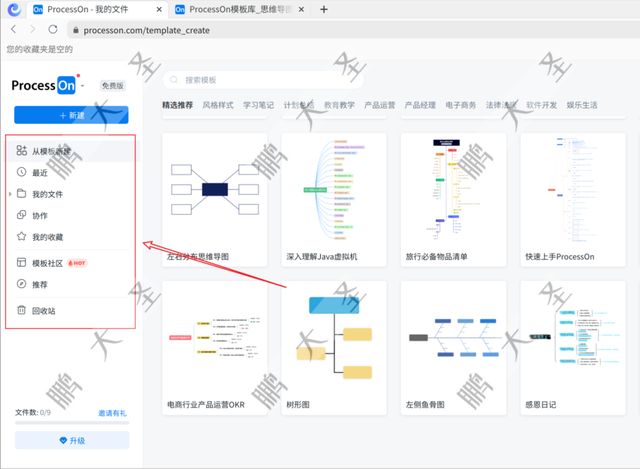Click the 旅行必备物品清单 title text

pyautogui.click(x=436, y=257)
